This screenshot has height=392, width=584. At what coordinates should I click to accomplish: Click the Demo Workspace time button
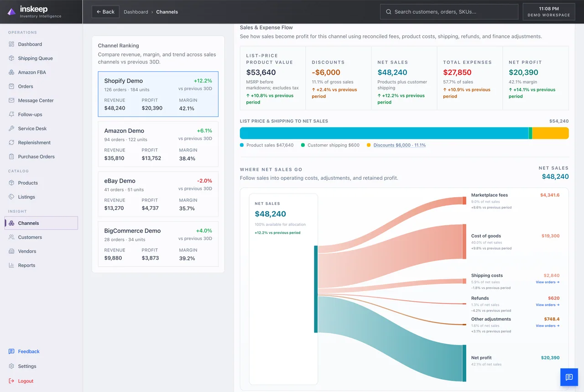pyautogui.click(x=549, y=12)
